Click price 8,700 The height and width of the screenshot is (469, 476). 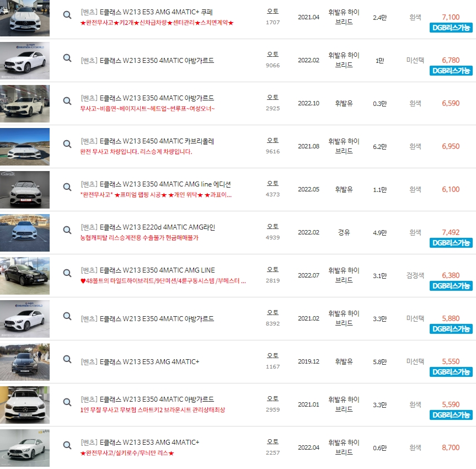pyautogui.click(x=451, y=447)
